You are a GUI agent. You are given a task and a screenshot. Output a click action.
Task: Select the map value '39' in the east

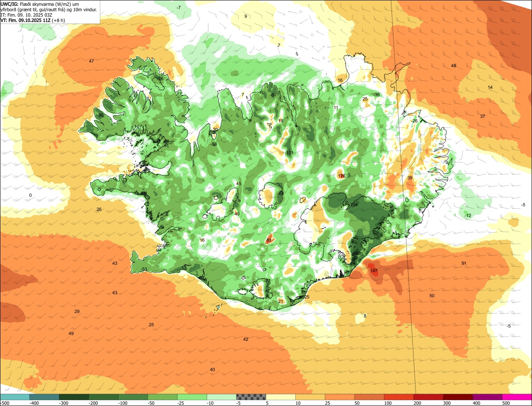[x=410, y=178]
